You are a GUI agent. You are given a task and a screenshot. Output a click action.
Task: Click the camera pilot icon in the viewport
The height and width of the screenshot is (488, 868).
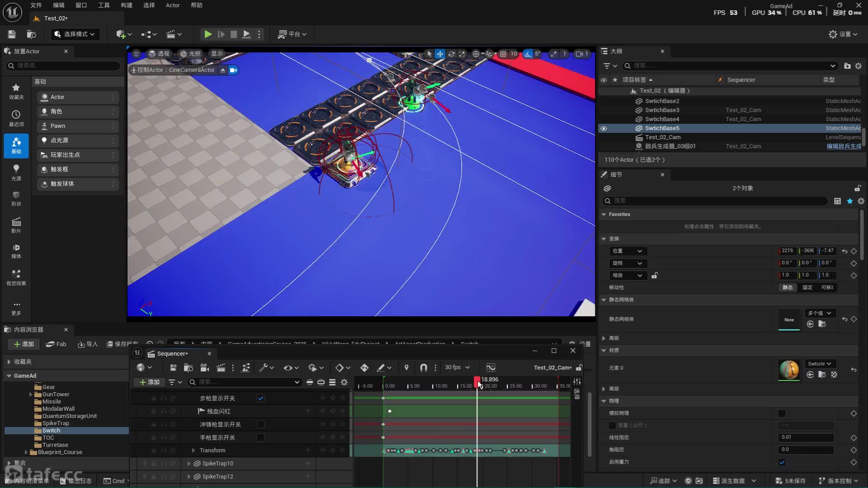233,70
